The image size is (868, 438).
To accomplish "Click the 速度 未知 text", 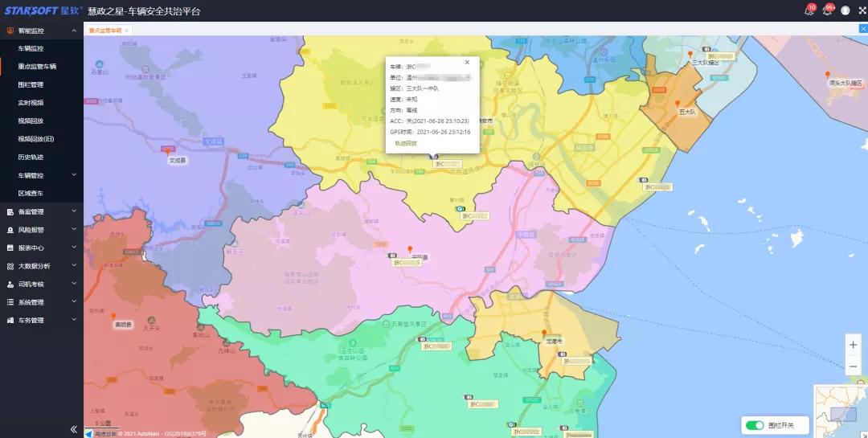I will 403,100.
